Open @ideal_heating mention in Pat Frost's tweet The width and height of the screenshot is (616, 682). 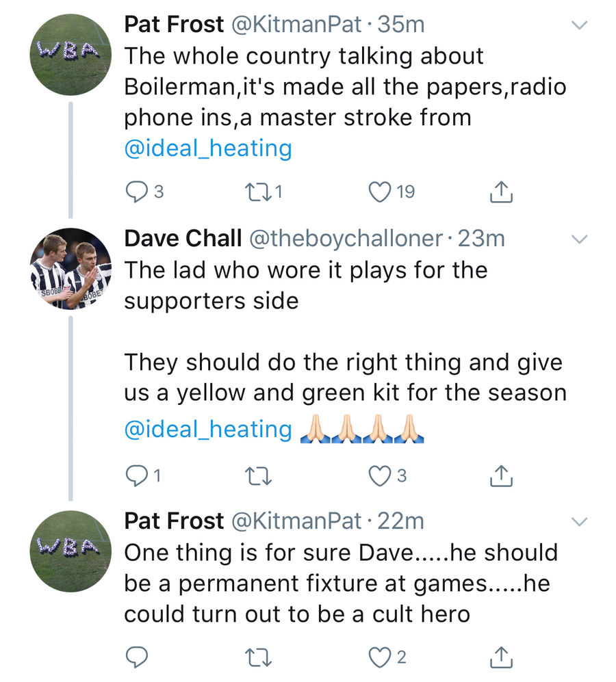pos(207,148)
